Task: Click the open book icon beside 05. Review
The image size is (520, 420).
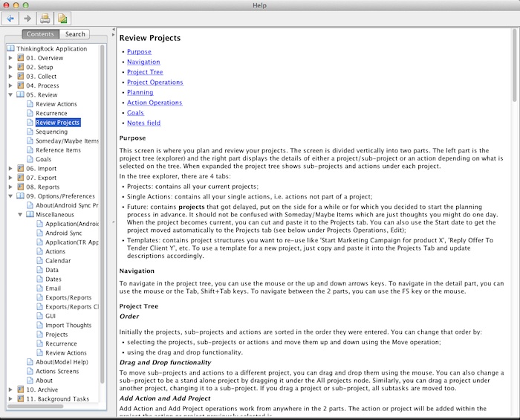Action: 20,95
